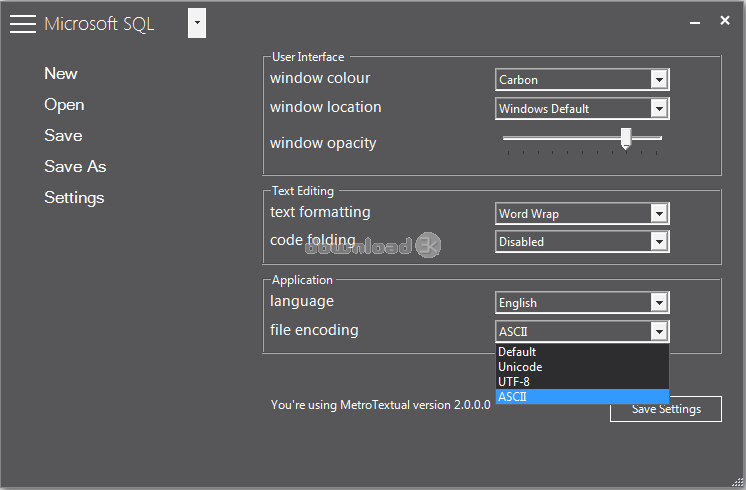
Task: Click the window resize grip corner
Action: 737,482
